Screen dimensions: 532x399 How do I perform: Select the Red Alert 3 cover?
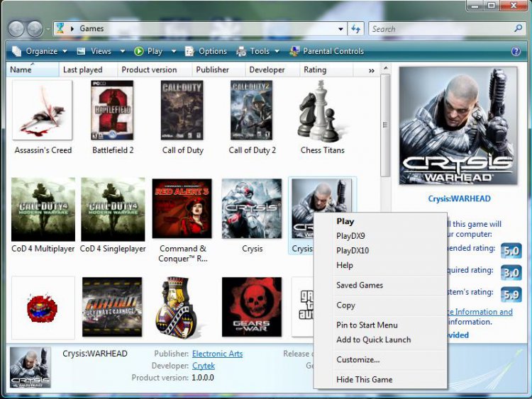click(182, 208)
